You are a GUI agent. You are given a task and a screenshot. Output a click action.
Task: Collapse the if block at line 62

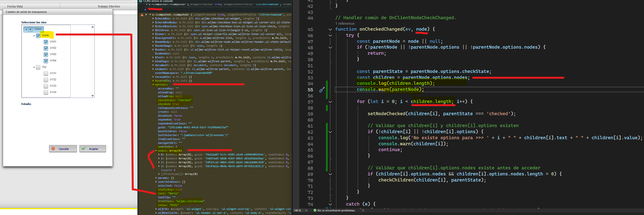(330, 132)
